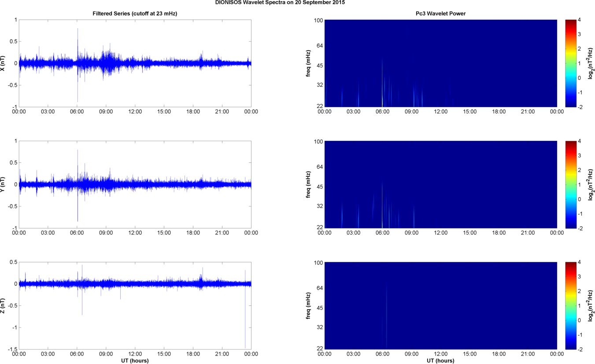Click the "Z (nT)" axis label
The width and height of the screenshot is (595, 364).
click(x=4, y=306)
